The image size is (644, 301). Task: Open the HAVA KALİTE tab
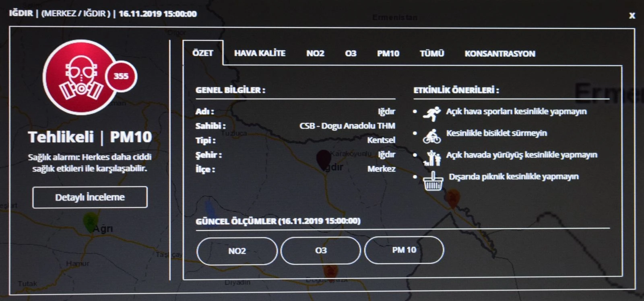tap(260, 53)
